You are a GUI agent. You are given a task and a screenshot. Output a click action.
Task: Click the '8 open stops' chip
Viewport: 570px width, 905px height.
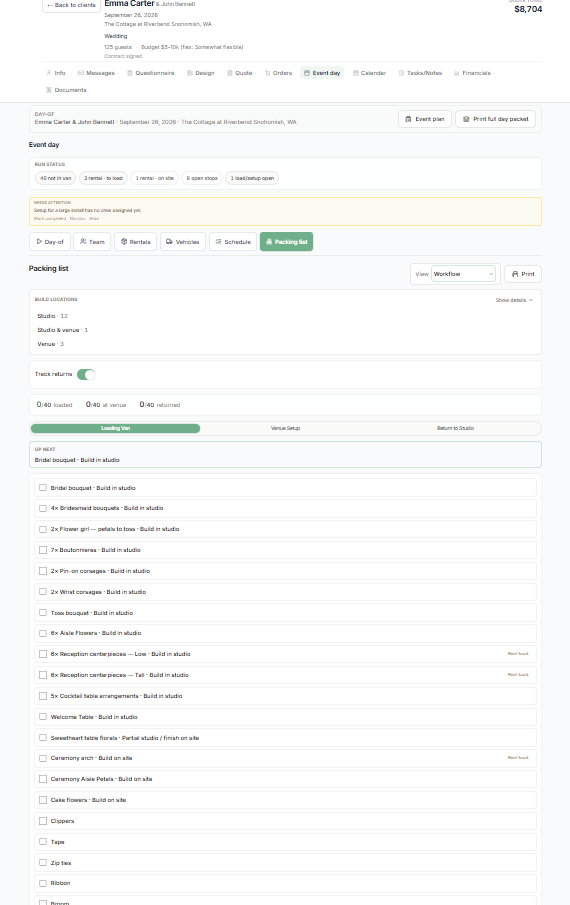point(202,178)
